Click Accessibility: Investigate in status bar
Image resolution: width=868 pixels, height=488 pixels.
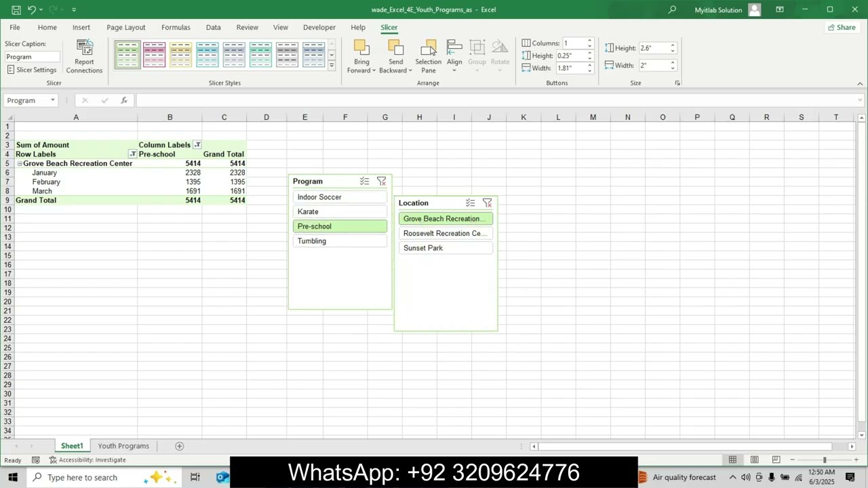coord(87,460)
